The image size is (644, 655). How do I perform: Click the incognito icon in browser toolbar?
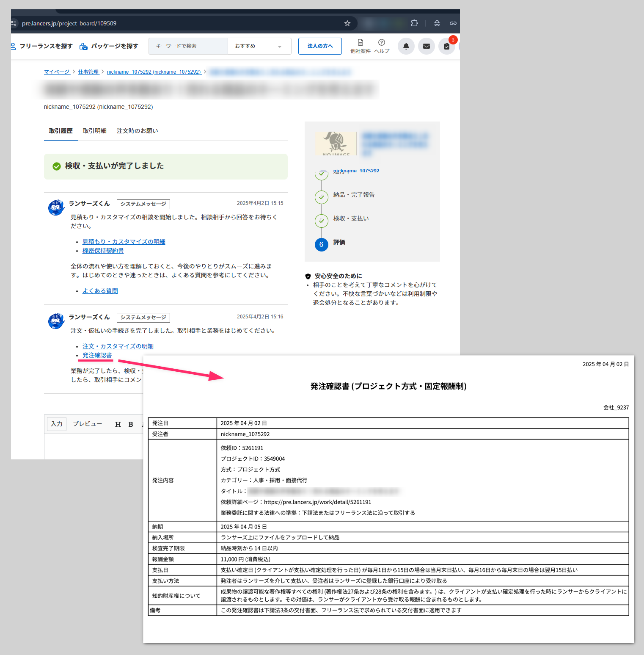click(x=437, y=23)
